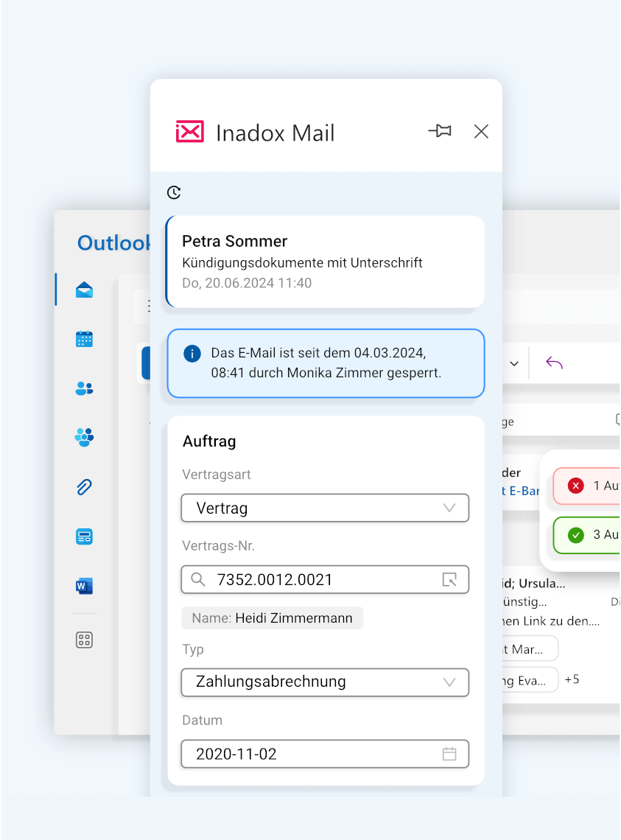Click the E-Bar link in Outlook
The image size is (621, 840).
point(520,491)
